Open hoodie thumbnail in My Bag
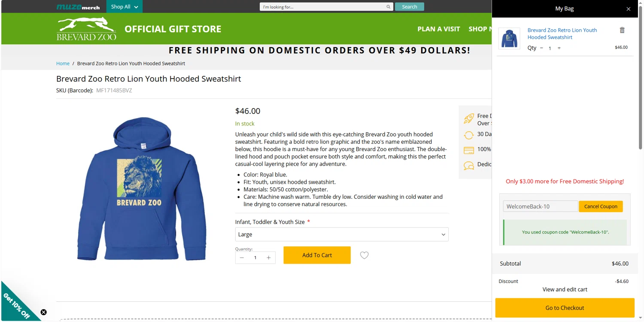Screen dimensions: 644x322 tap(509, 39)
